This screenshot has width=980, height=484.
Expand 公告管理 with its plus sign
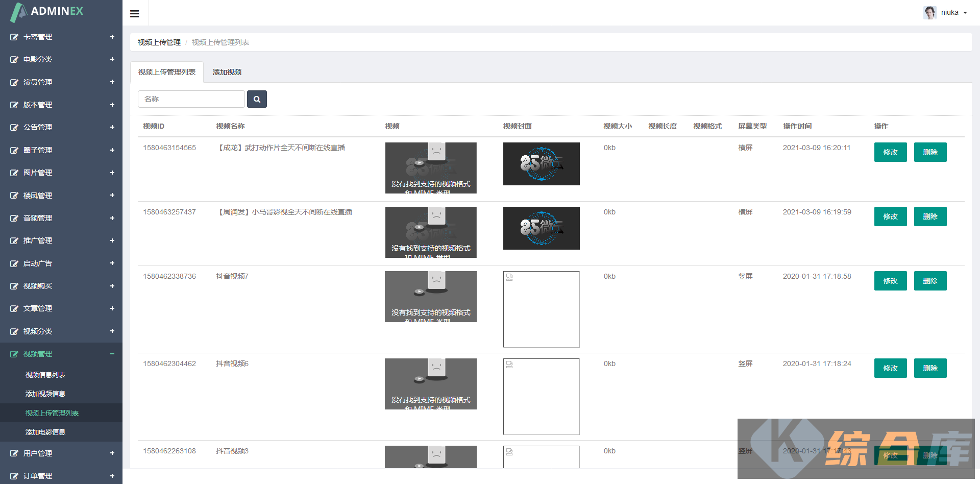(112, 127)
